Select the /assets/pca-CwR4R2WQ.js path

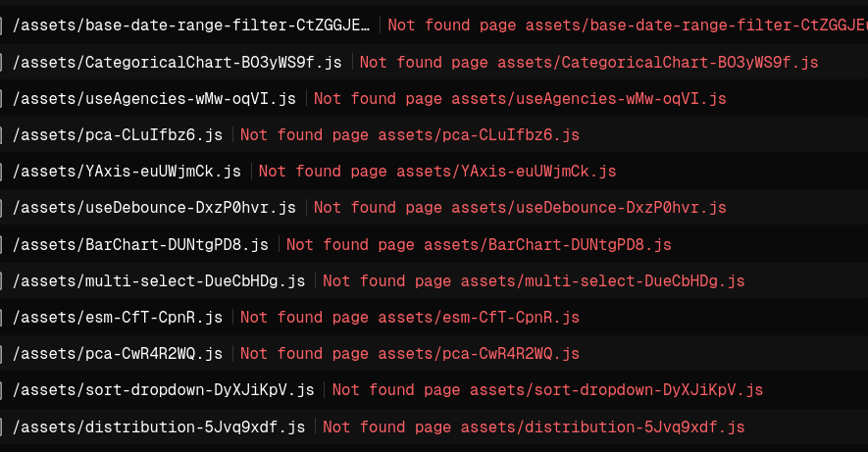[x=118, y=354]
